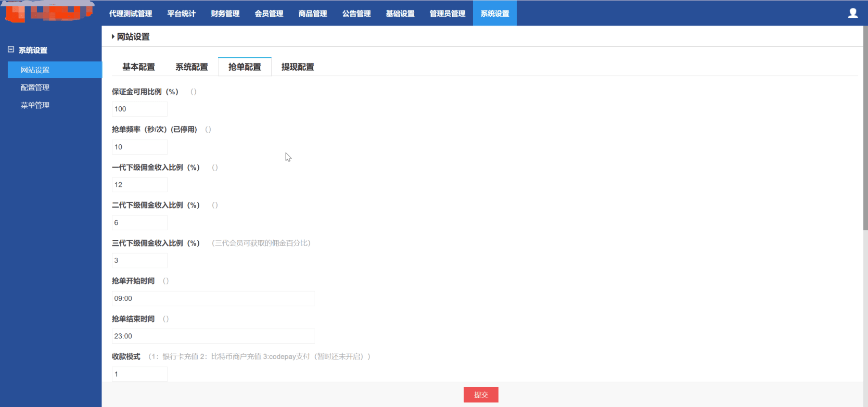Switch to the 提现配置 tab
This screenshot has height=407, width=868.
point(297,67)
